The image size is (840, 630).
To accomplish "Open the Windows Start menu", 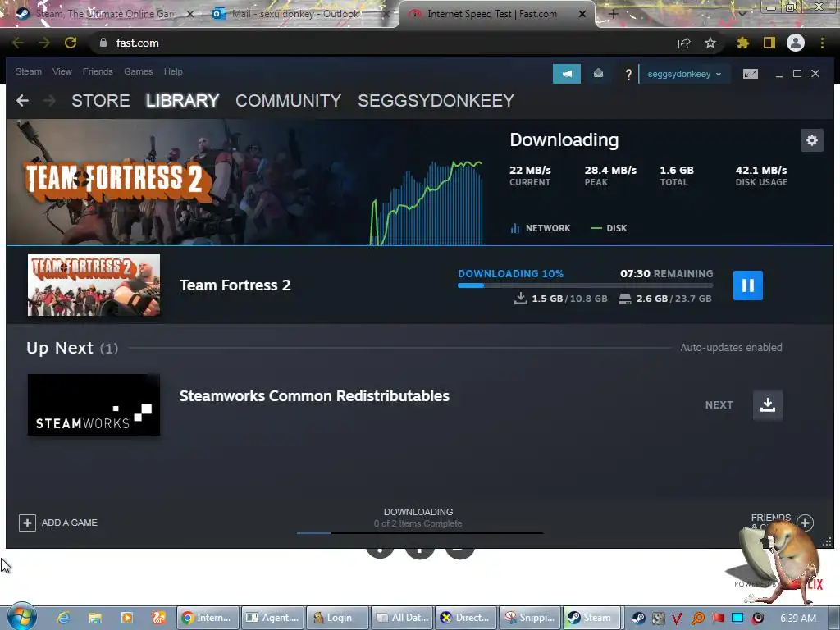I will tap(22, 617).
